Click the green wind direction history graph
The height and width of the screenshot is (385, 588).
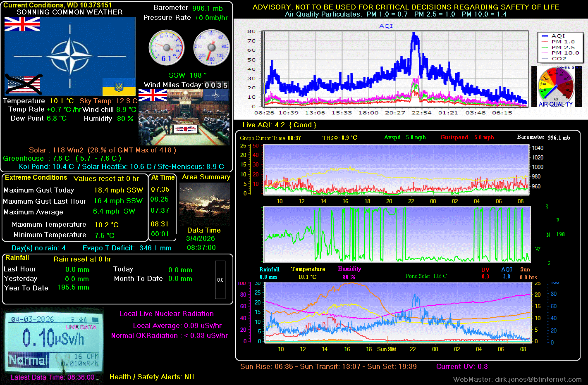tap(397, 234)
